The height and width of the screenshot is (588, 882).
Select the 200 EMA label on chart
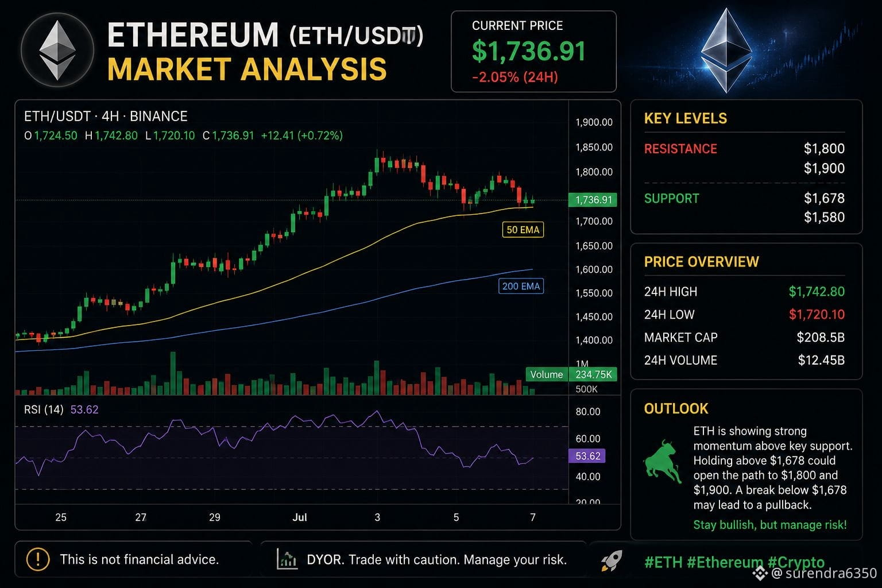521,286
